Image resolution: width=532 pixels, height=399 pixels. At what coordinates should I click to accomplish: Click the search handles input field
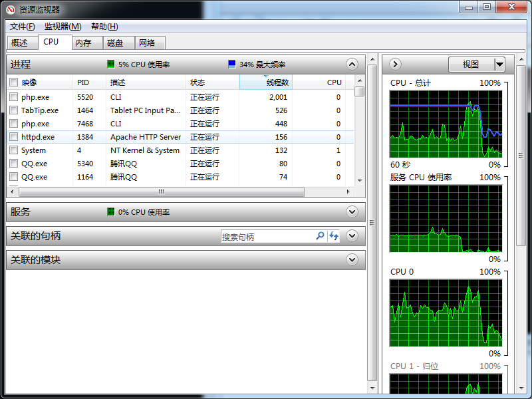[x=267, y=237]
